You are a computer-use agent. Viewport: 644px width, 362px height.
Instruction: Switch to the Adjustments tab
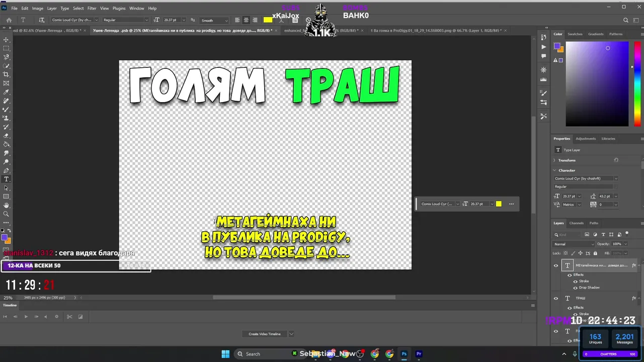point(586,139)
